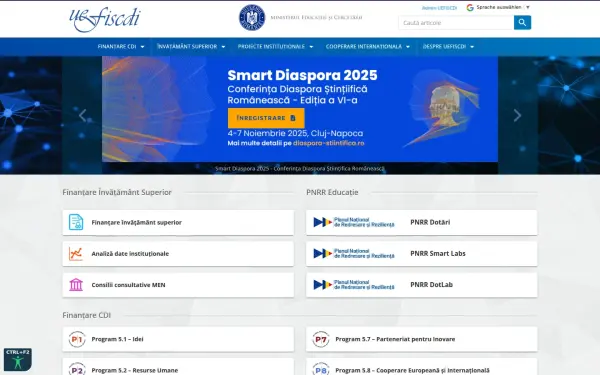Click the Smart Diaspora slide caption
600x375 pixels.
300,168
